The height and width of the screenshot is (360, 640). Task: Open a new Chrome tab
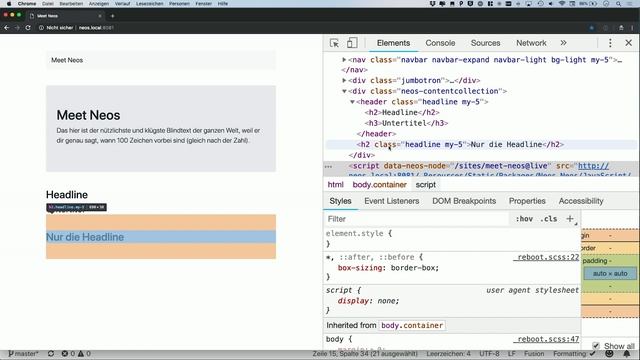click(x=112, y=16)
